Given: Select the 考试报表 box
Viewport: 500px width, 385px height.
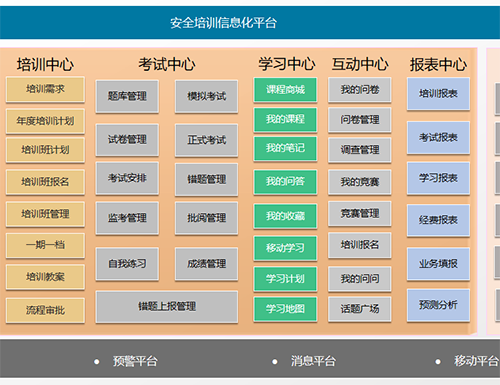Looking at the screenshot, I should [438, 138].
